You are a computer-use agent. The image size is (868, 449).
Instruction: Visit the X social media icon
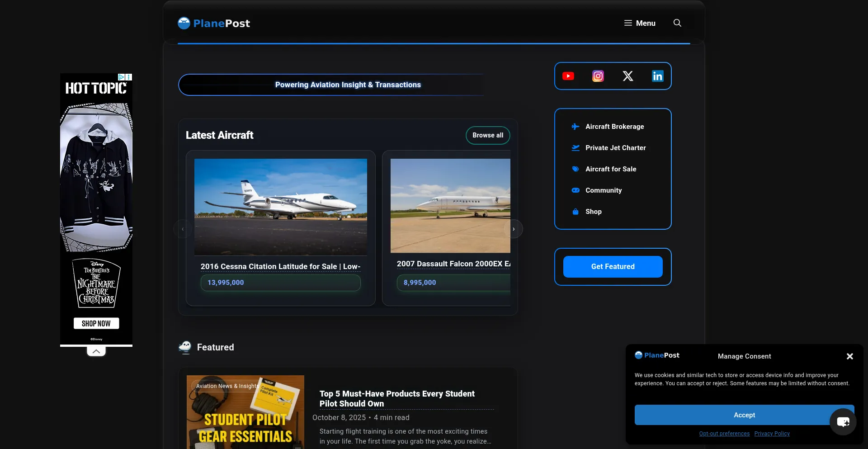point(627,76)
